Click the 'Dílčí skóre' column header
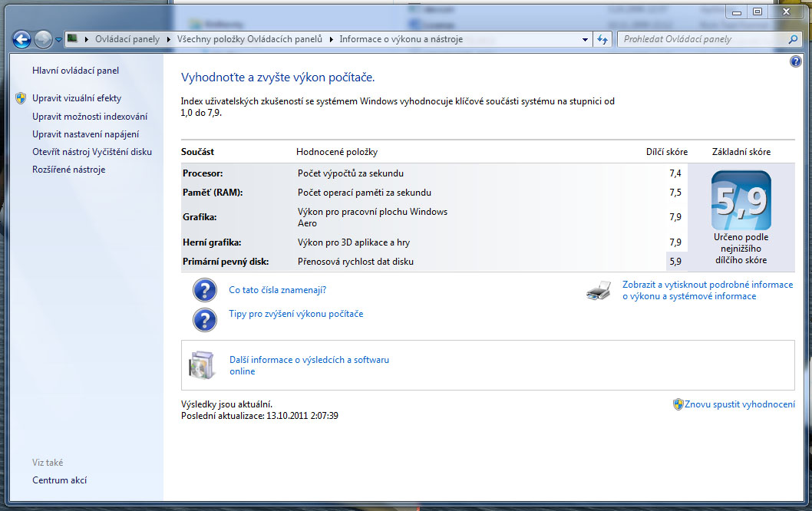The width and height of the screenshot is (812, 511). tap(667, 152)
